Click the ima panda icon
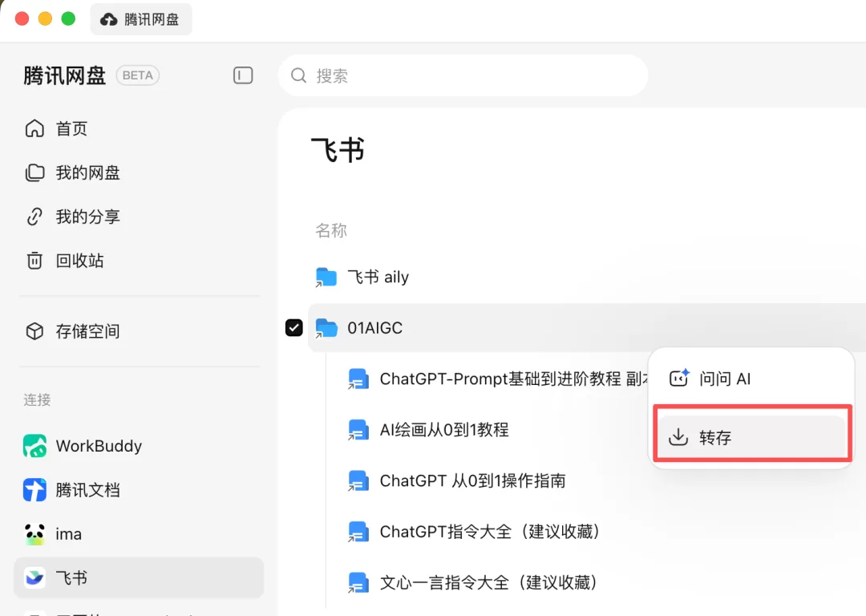This screenshot has width=866, height=616. [34, 533]
